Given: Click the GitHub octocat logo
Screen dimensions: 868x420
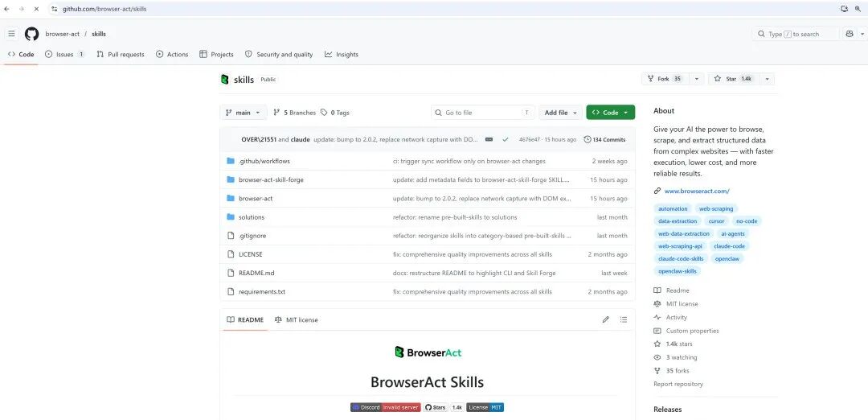Looking at the screenshot, I should [31, 34].
